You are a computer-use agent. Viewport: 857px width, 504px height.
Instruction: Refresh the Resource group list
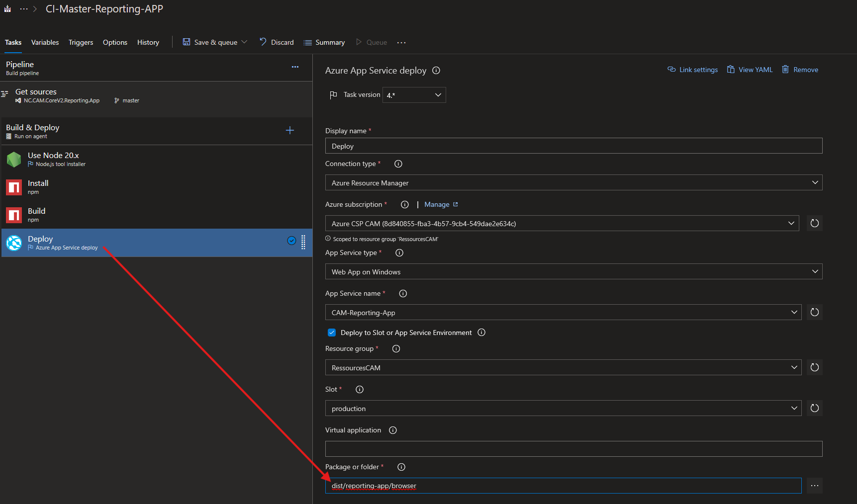coord(814,367)
